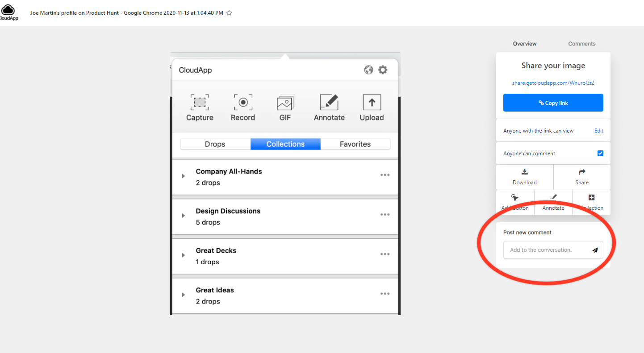
Task: Start the Record tool
Action: point(243,108)
